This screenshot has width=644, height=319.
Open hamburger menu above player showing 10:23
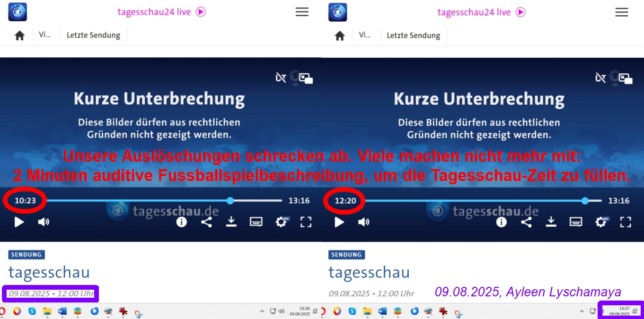coord(302,12)
